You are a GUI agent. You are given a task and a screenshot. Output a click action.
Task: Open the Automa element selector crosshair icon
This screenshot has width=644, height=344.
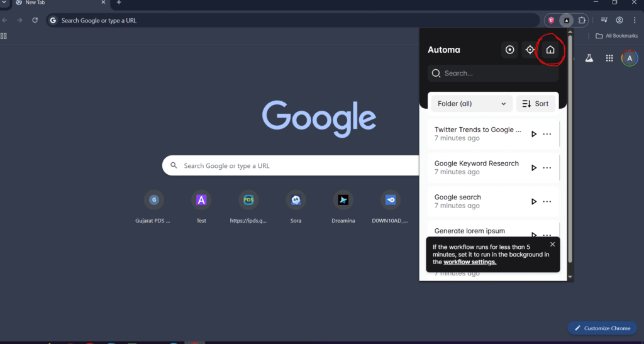(530, 50)
